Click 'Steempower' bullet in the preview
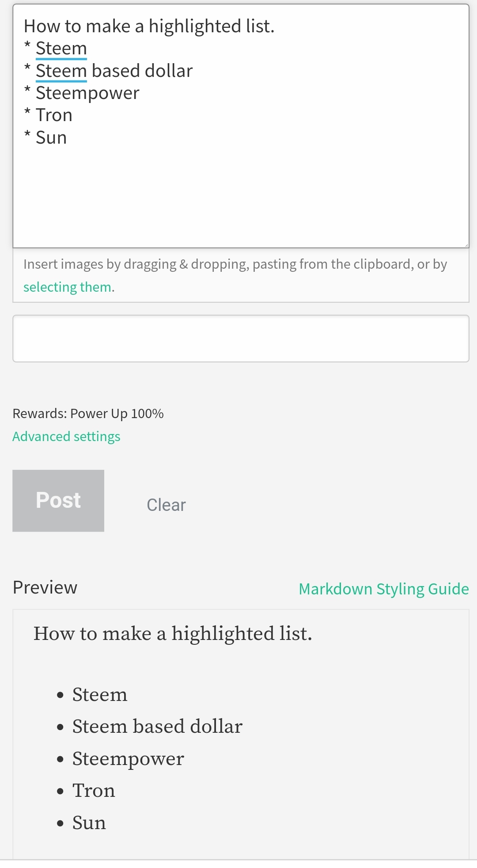 click(x=128, y=759)
